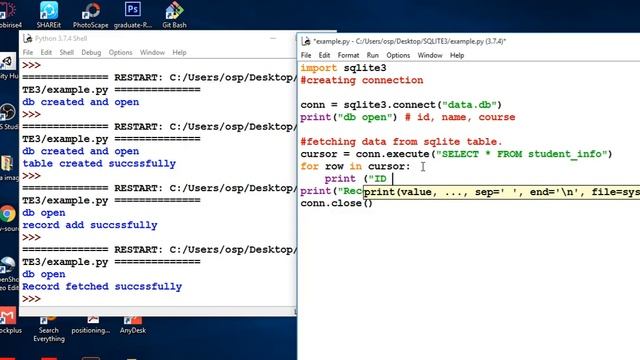This screenshot has width=640, height=360.
Task: Click 'table created succssfully' shell output
Action: coord(99,164)
